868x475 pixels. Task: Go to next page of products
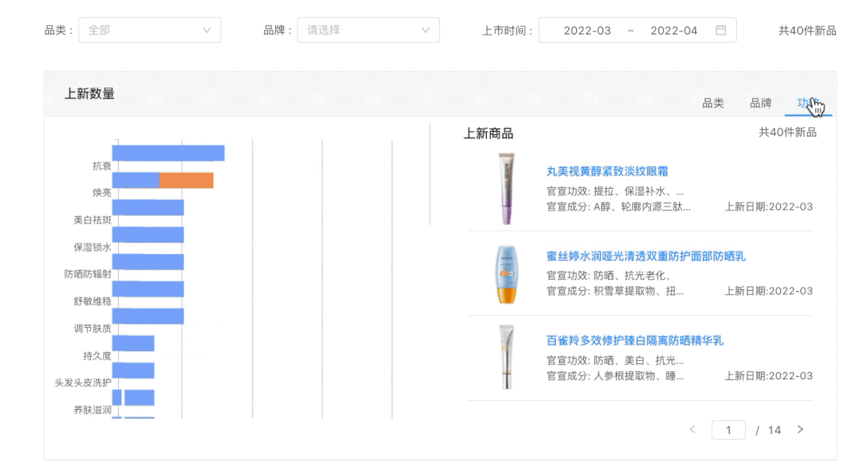[800, 430]
